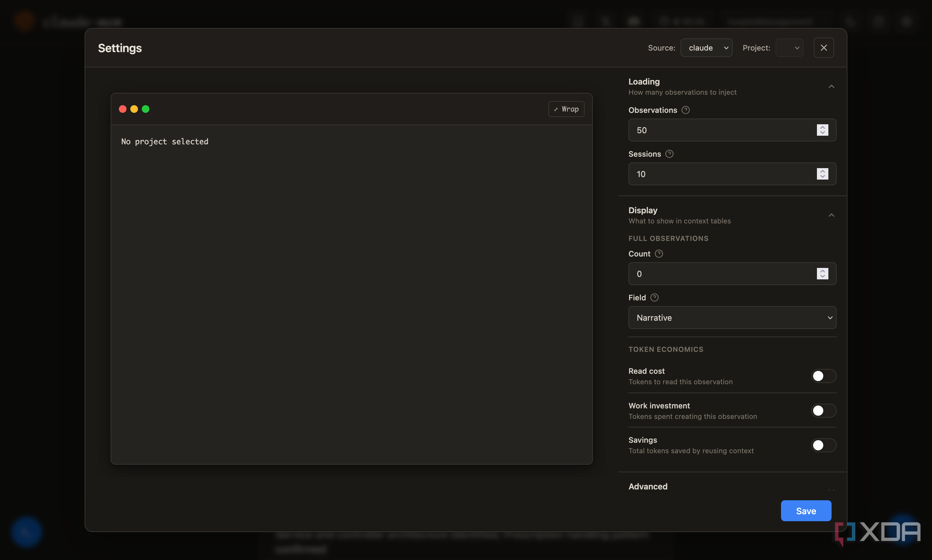Click the 'FULL OBSERVATIONS' heading
The height and width of the screenshot is (560, 932).
tap(668, 238)
